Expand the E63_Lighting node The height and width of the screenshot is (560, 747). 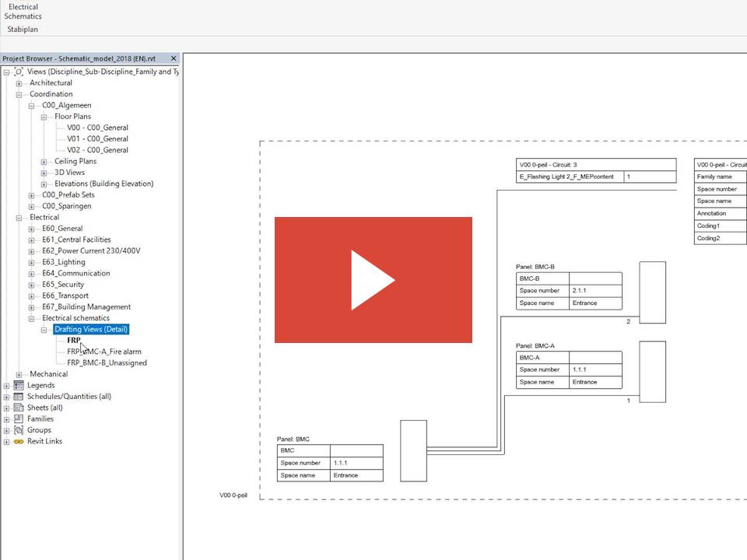[x=31, y=262]
